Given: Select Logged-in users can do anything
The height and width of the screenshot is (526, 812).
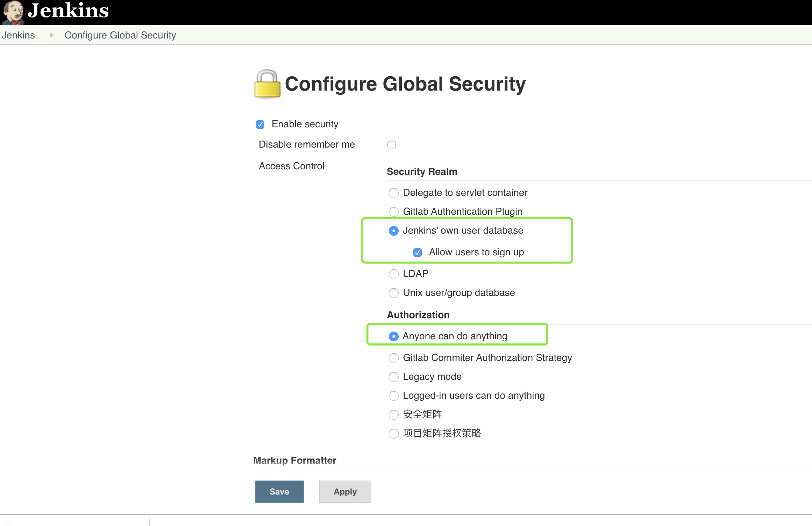Looking at the screenshot, I should coord(394,396).
